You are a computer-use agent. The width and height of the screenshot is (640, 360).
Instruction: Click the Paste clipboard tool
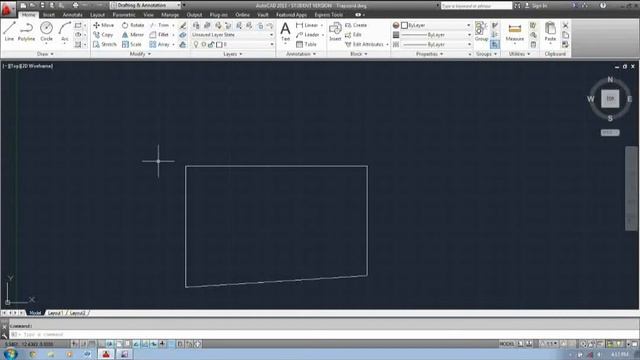550,32
